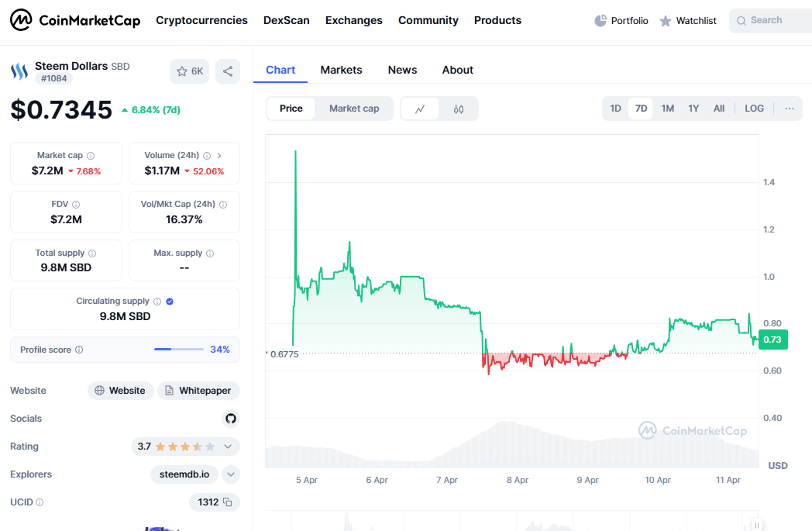Open the Community menu
The height and width of the screenshot is (531, 812).
(x=428, y=20)
